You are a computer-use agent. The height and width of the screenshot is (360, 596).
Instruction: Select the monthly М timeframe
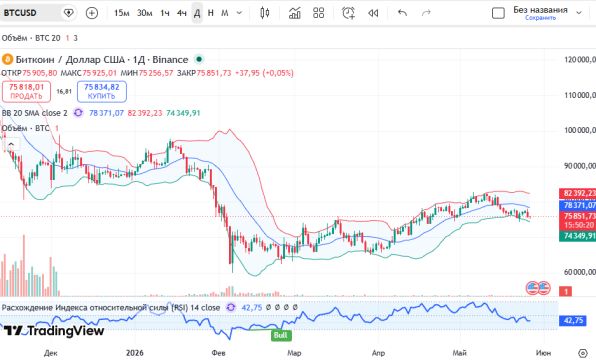[x=225, y=13]
